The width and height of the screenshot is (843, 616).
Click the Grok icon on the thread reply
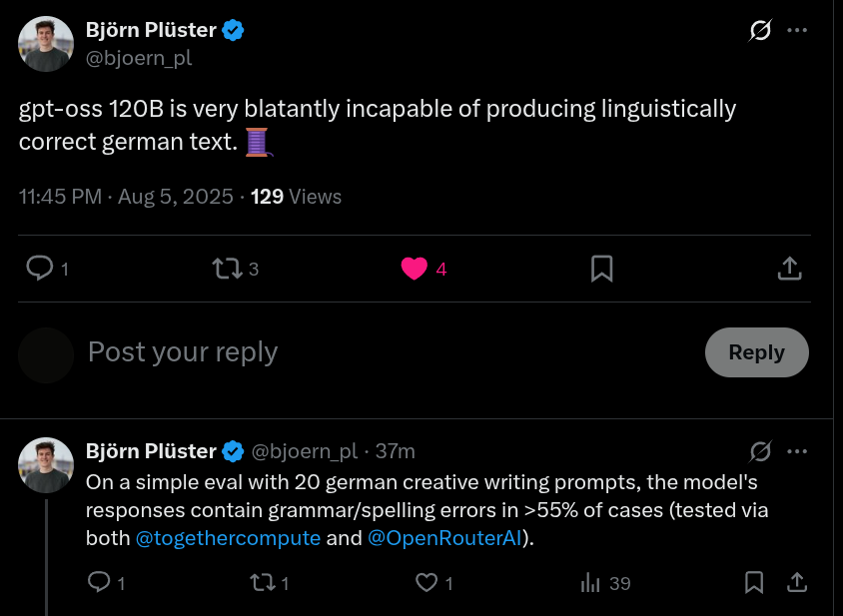click(760, 451)
